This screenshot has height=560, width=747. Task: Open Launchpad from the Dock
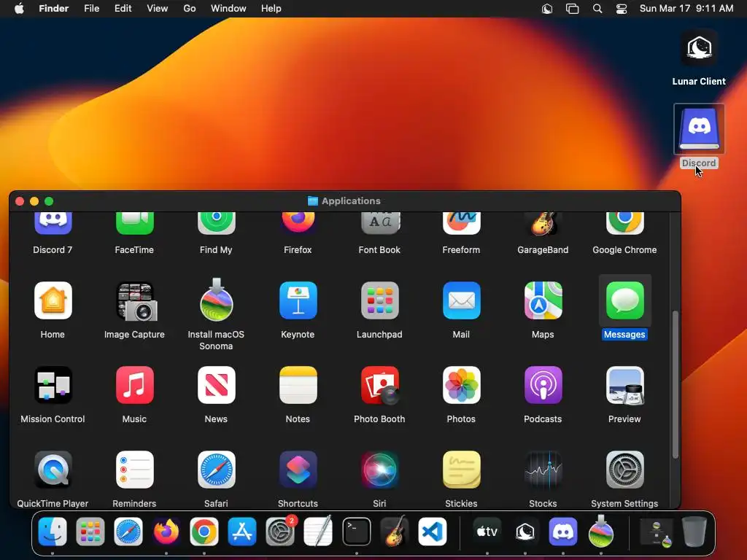tap(90, 532)
